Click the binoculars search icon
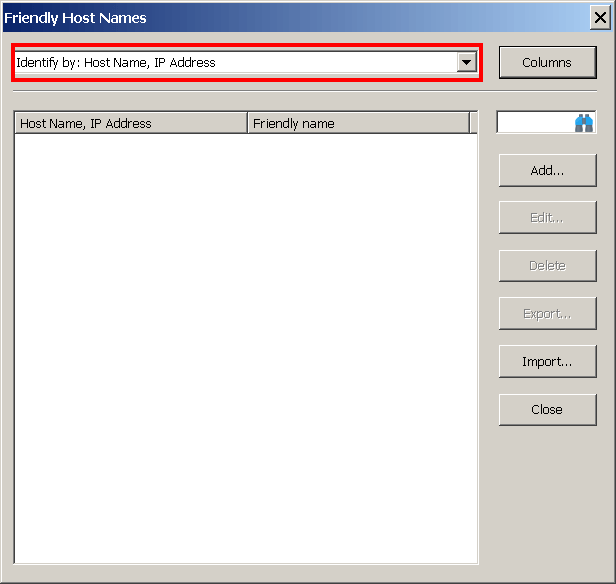 click(584, 122)
